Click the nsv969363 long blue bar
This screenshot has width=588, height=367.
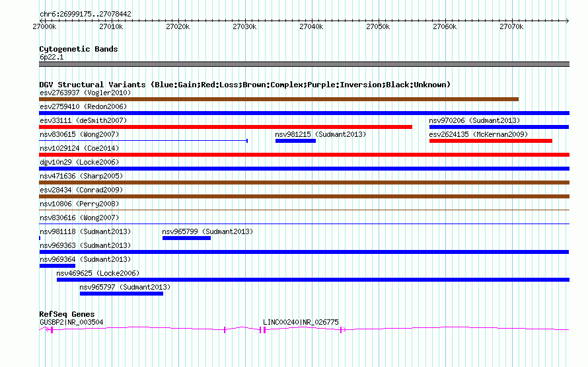point(304,252)
